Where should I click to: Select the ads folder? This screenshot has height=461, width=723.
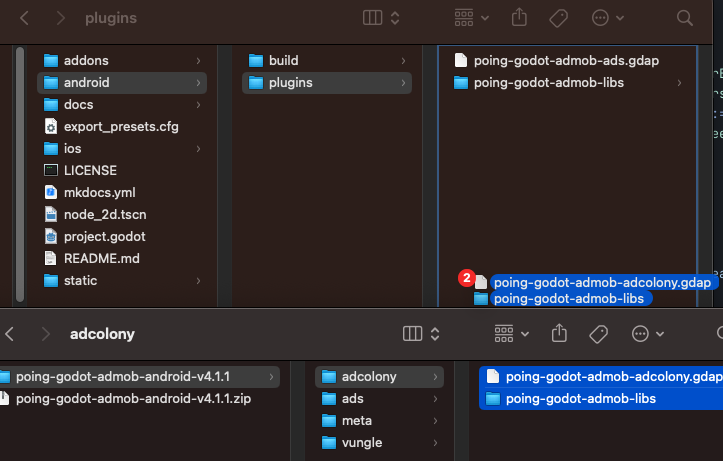coord(379,399)
